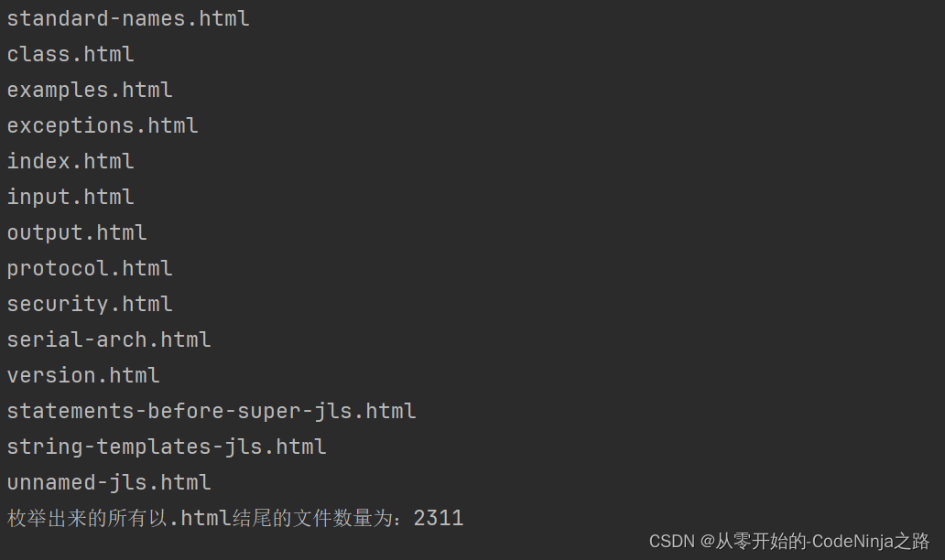Screen dimensions: 945x560
Task: Click on examples.html in console output
Action: tap(90, 91)
